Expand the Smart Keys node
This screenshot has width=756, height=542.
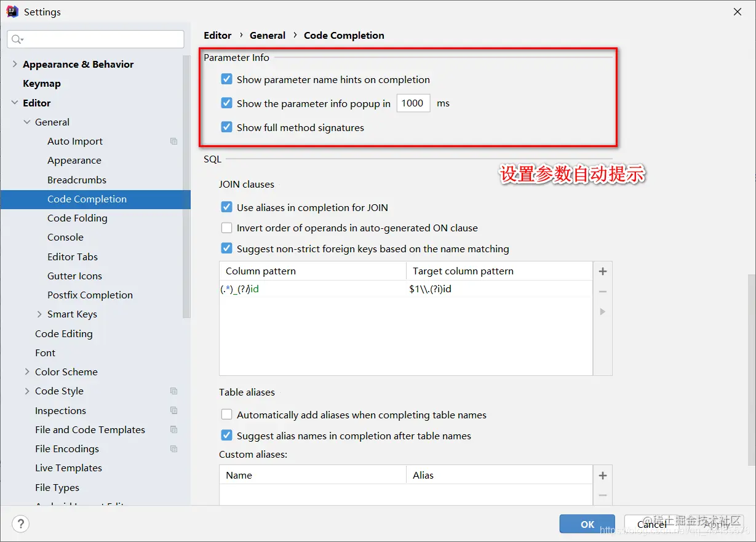[x=39, y=314]
